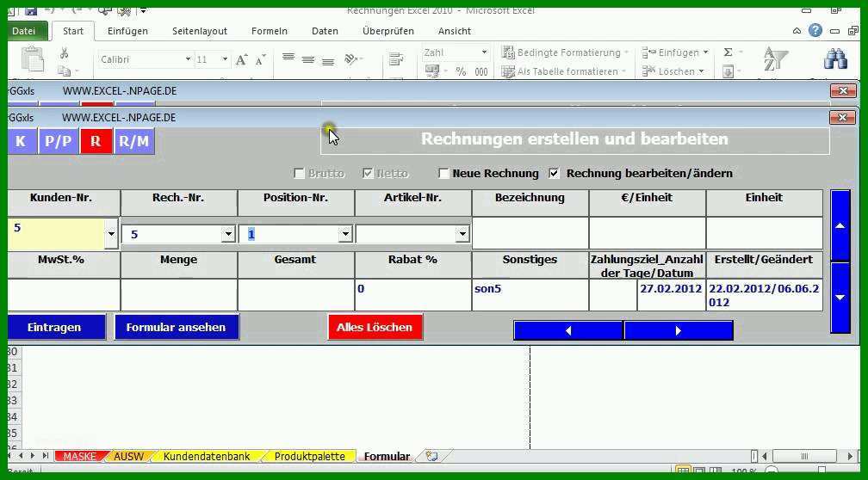Open the Zahl number format dropdown
Image resolution: width=868 pixels, height=480 pixels.
(484, 52)
